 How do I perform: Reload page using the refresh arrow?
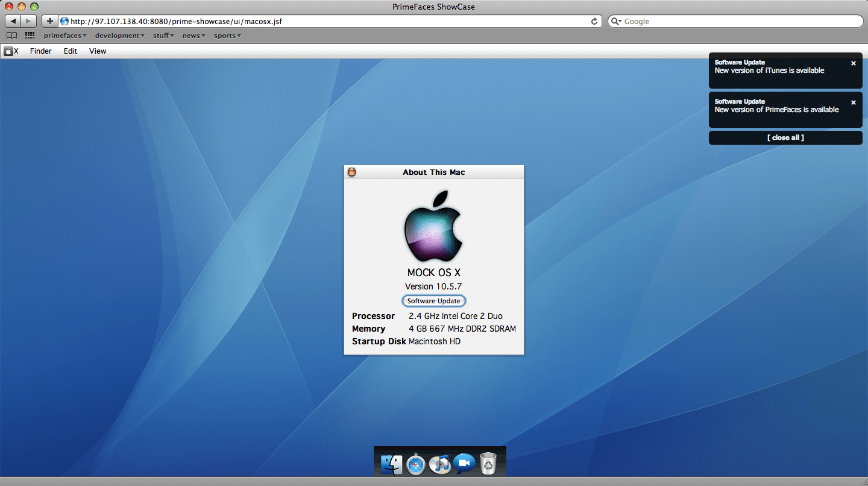click(x=594, y=21)
